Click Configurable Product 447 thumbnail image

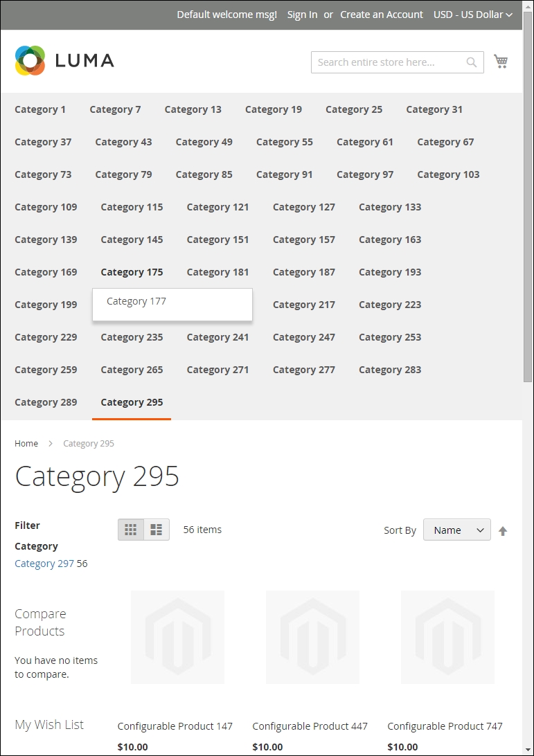(x=312, y=637)
